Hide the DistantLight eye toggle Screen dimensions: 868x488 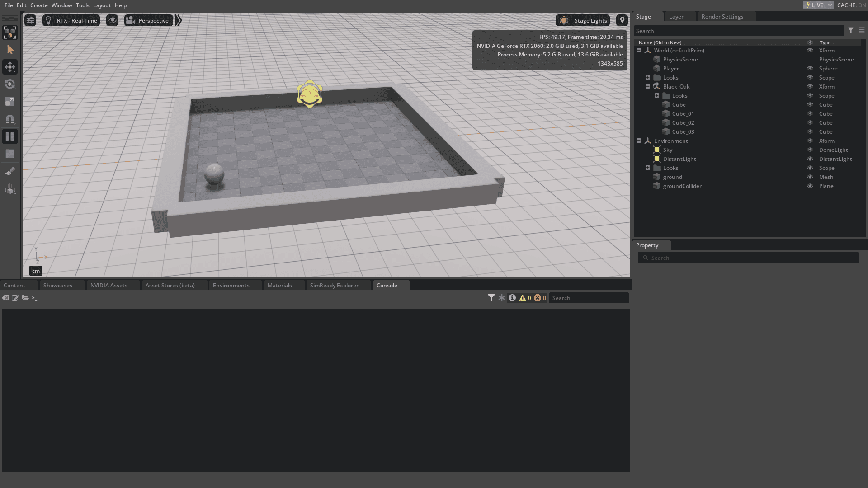[x=810, y=159]
